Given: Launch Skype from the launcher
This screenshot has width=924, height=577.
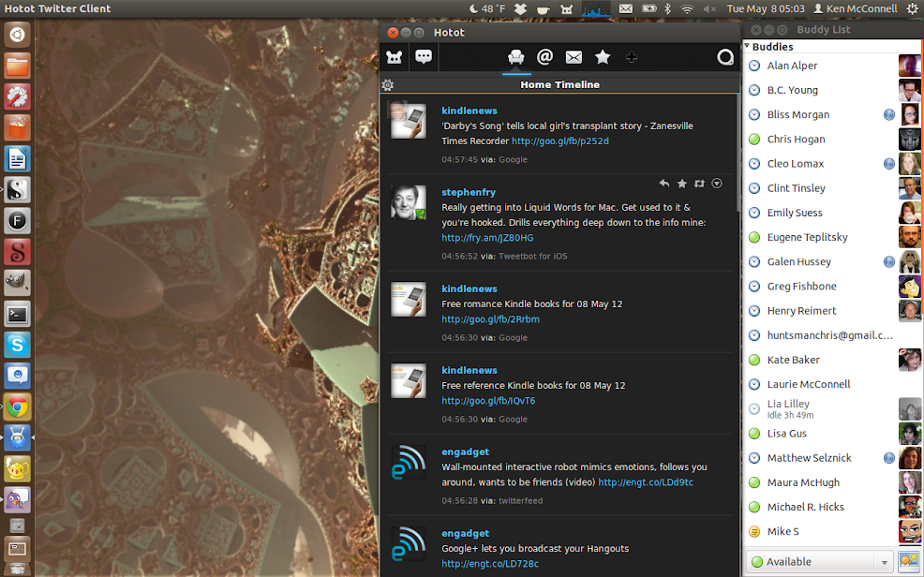Looking at the screenshot, I should coord(17,345).
